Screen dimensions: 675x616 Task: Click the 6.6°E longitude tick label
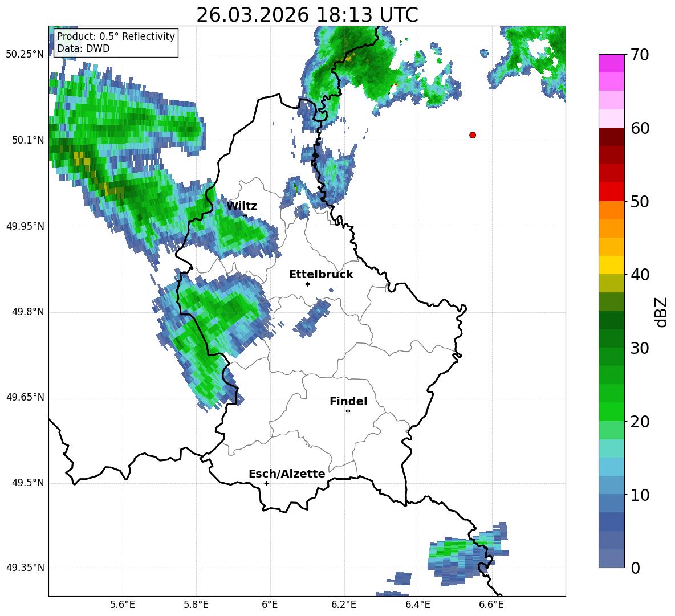tap(491, 605)
